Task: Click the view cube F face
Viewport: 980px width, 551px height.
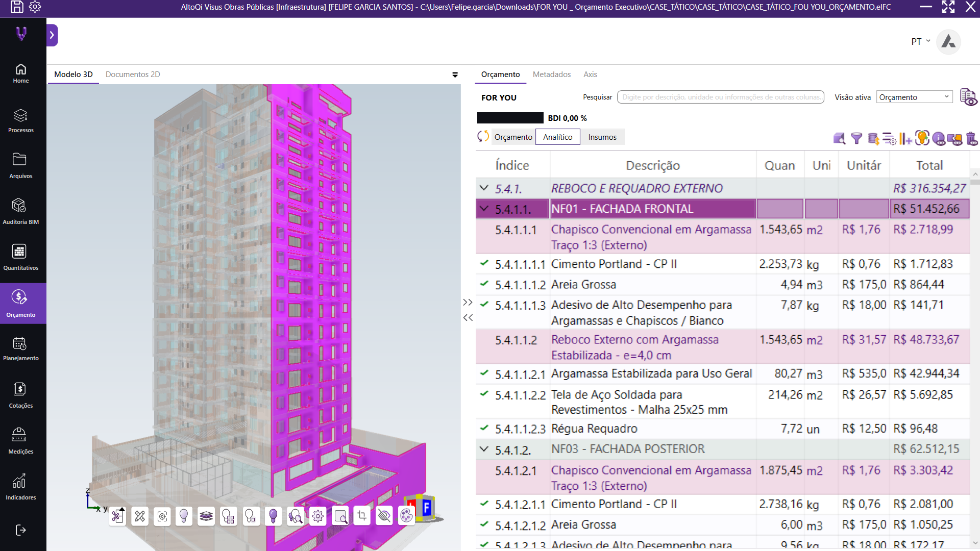Action: pos(427,508)
